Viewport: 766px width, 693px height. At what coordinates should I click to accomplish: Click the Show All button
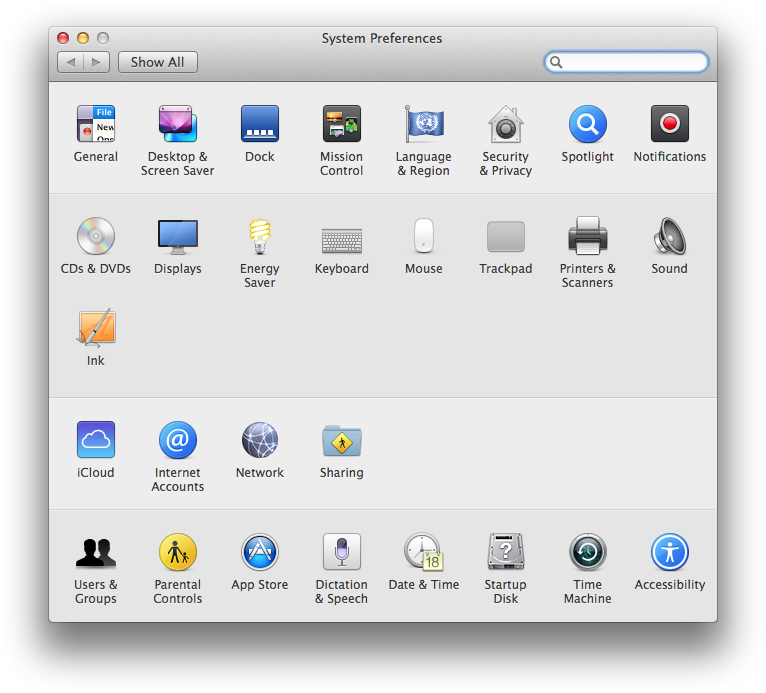point(158,62)
